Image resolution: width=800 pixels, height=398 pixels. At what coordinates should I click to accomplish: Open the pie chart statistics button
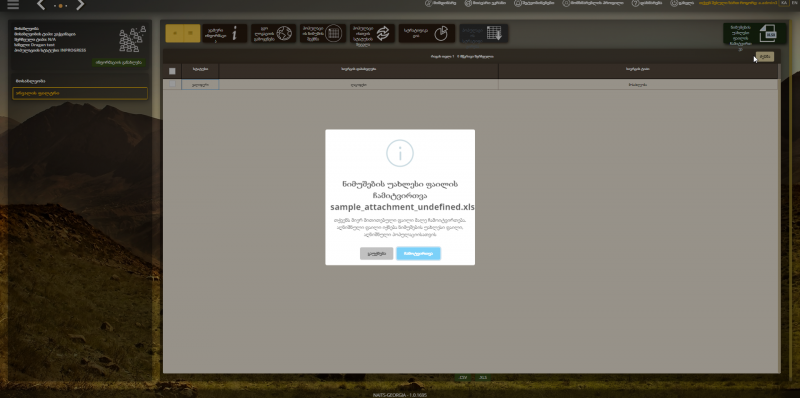tap(427, 33)
